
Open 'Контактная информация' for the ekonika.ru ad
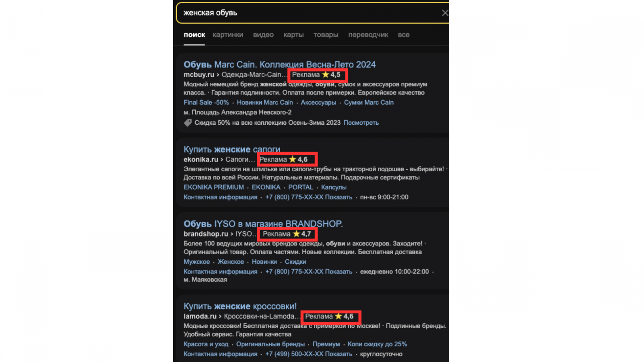pos(221,197)
